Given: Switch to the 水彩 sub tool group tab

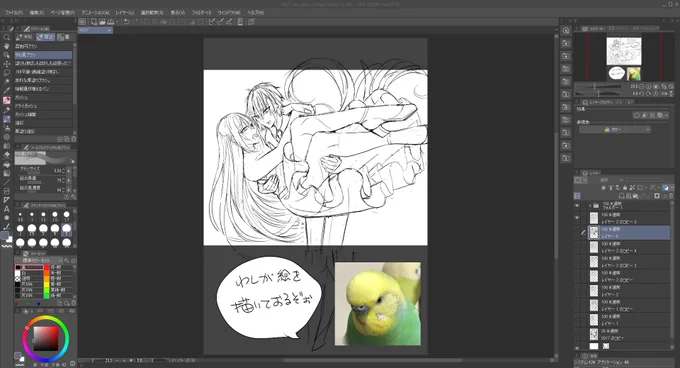Looking at the screenshot, I should click(x=25, y=37).
